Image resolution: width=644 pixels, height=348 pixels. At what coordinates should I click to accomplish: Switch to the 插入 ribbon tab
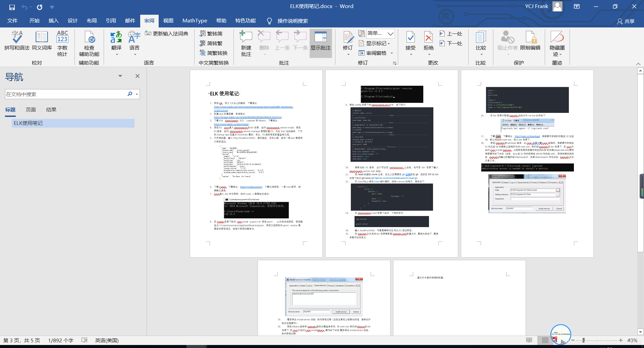tap(53, 21)
